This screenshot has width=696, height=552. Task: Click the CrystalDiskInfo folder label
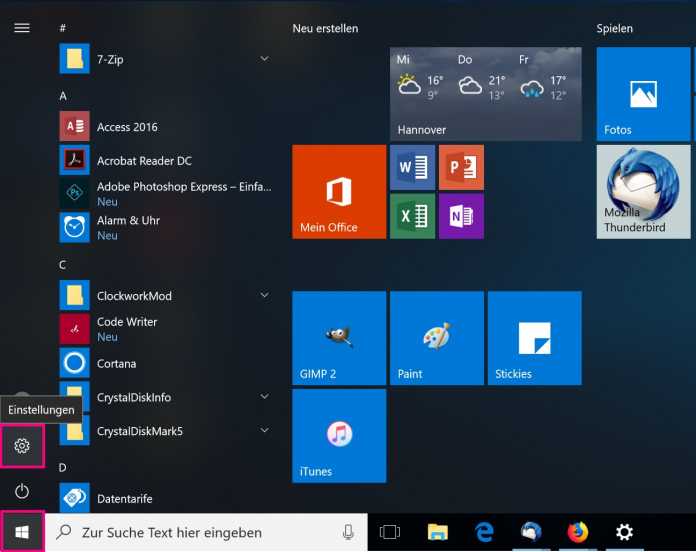[134, 397]
